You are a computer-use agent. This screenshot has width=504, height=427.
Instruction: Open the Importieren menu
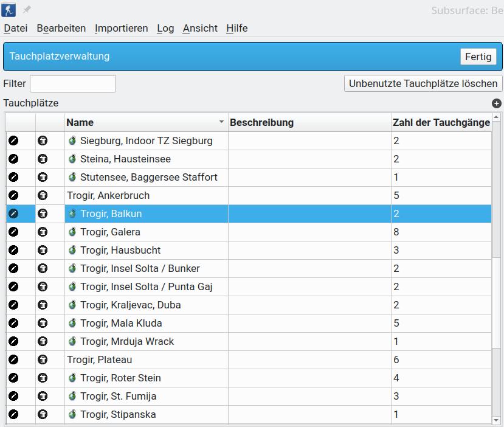tap(120, 29)
